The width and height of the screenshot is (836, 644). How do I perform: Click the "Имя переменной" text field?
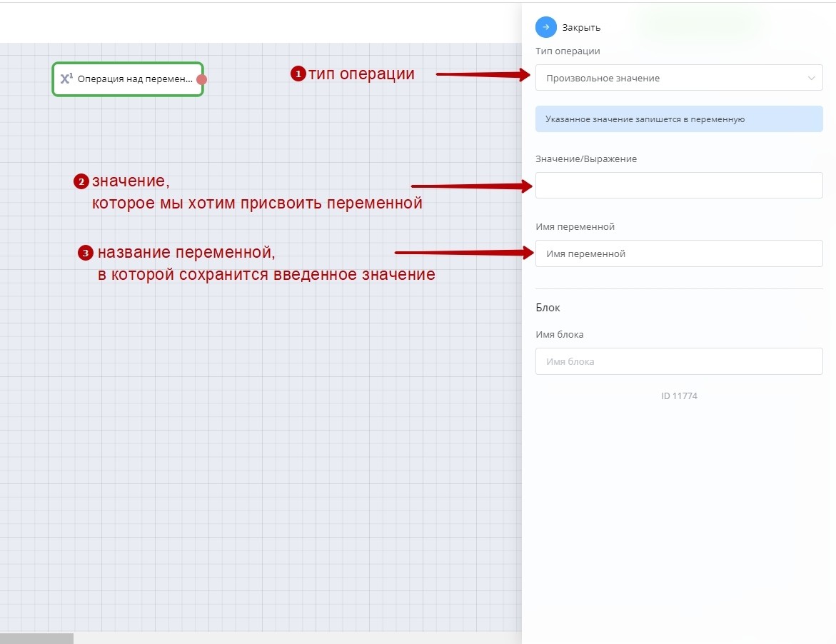click(678, 253)
